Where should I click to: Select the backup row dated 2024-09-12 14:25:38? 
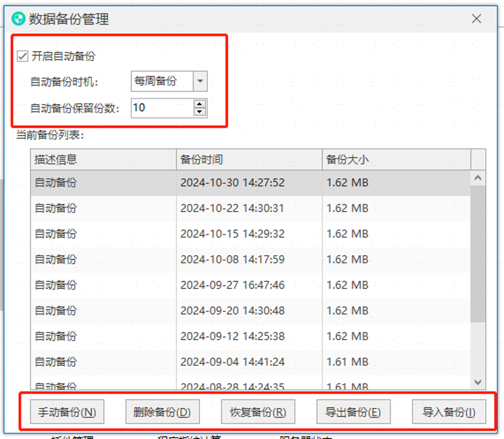tap(250, 336)
